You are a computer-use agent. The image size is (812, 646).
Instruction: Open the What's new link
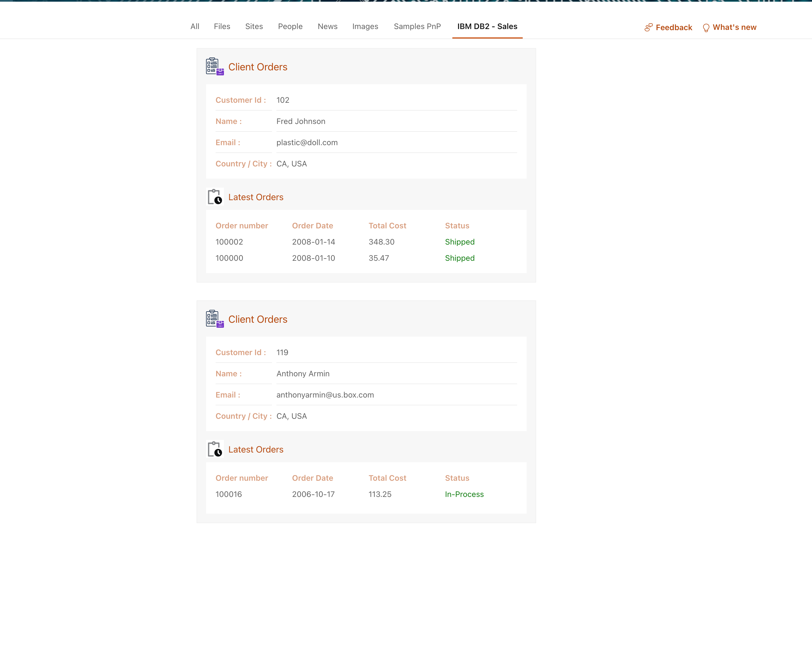(x=734, y=27)
